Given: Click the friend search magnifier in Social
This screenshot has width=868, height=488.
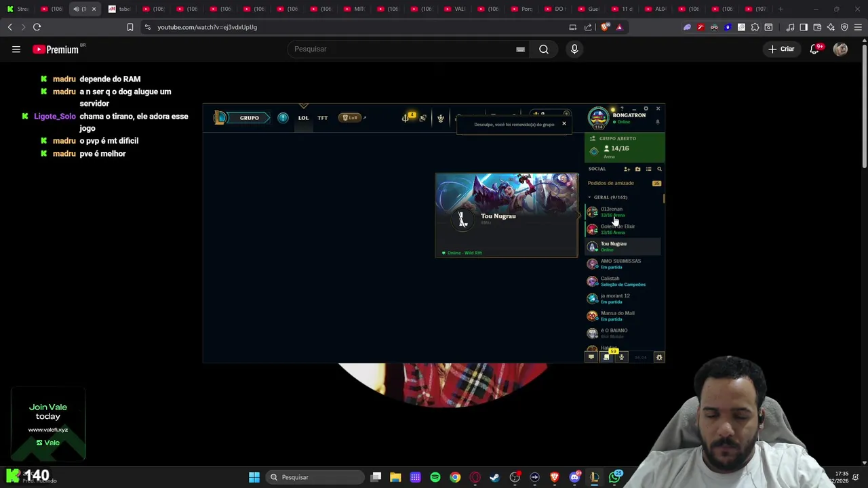Looking at the screenshot, I should [659, 169].
